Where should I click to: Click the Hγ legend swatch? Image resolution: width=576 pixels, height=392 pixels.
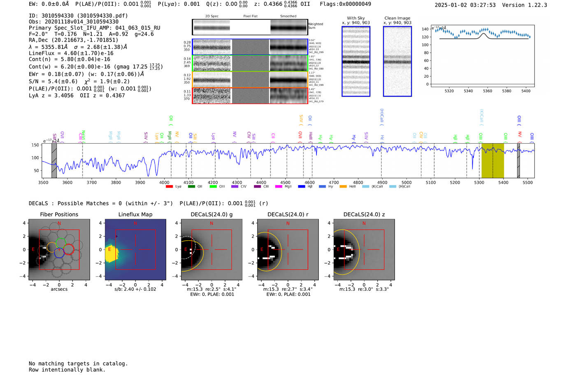click(x=322, y=187)
